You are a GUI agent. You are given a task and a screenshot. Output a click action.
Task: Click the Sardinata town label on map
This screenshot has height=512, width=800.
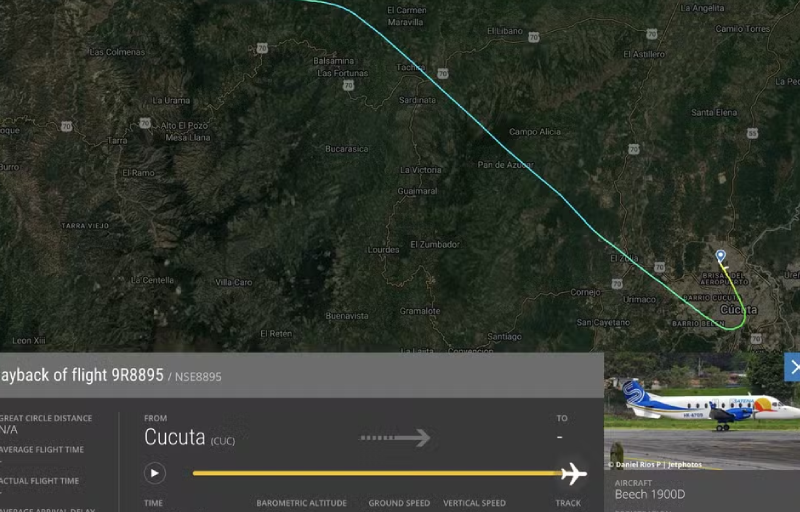pyautogui.click(x=417, y=100)
